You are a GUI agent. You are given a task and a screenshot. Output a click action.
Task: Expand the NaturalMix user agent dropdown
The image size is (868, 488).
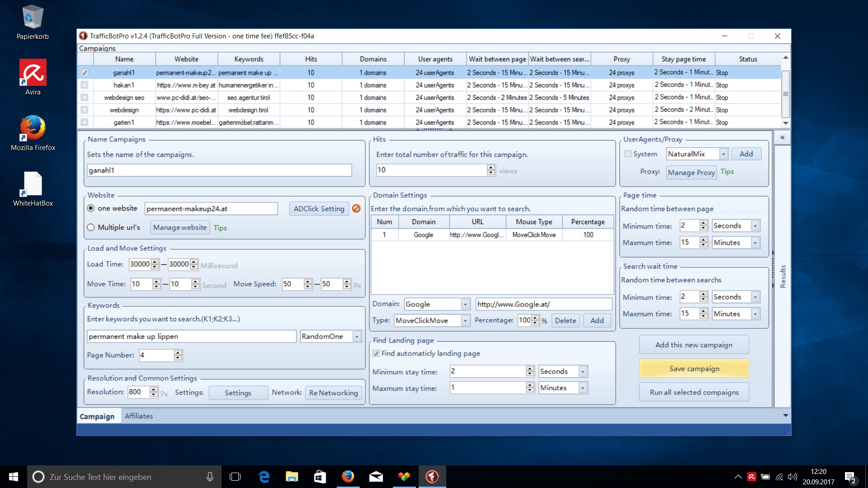(723, 154)
